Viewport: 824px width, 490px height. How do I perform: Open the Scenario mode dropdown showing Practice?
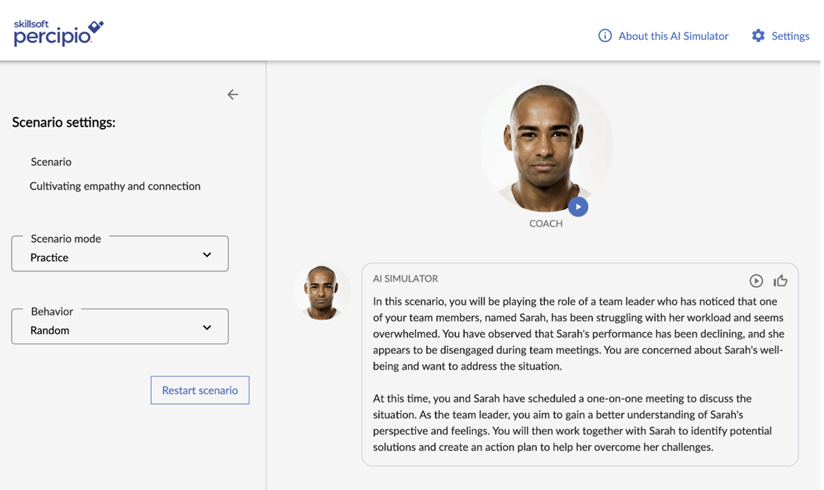119,256
